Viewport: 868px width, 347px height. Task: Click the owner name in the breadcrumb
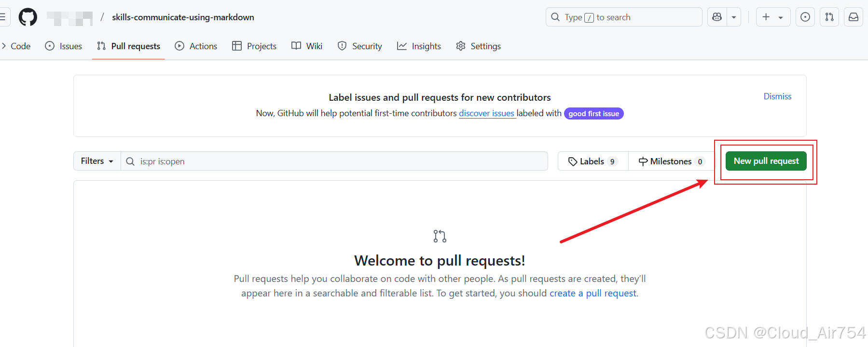pyautogui.click(x=69, y=18)
